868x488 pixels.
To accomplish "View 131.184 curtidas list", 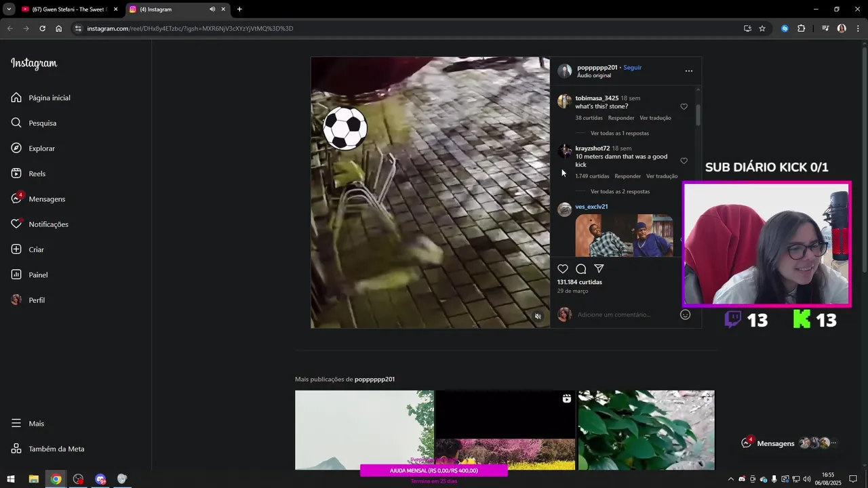I will pos(579,282).
